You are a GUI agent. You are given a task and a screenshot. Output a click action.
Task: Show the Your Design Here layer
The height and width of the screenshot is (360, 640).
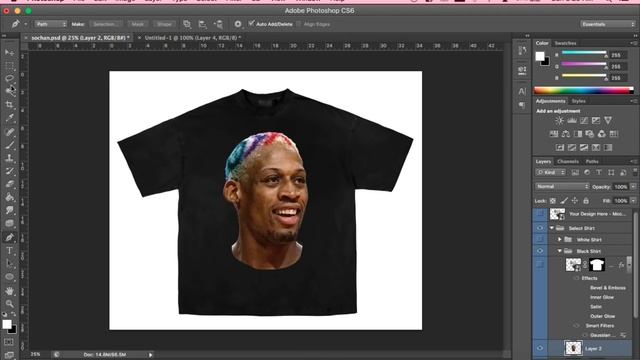pyautogui.click(x=540, y=214)
